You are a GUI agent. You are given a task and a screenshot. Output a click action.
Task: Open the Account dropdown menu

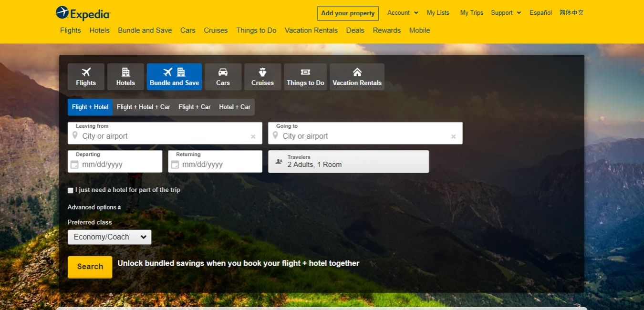(x=403, y=13)
